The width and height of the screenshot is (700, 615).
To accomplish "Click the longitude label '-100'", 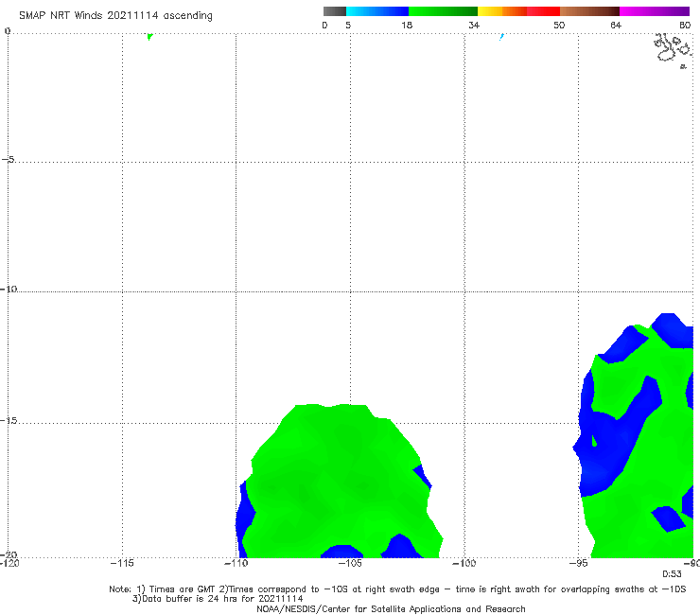I will [x=464, y=563].
